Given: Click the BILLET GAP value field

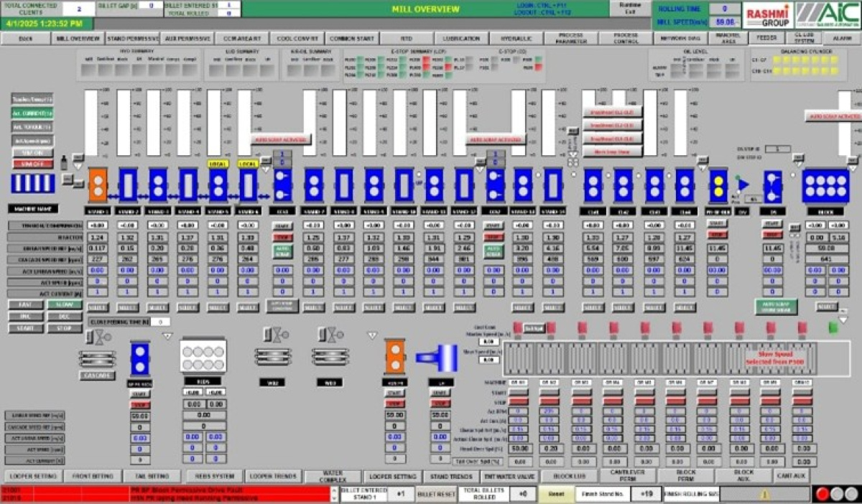Looking at the screenshot, I should coord(152,4).
